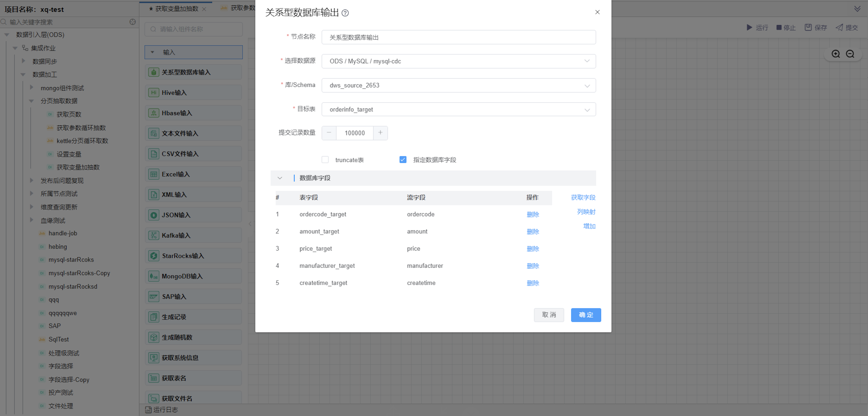Open the 选择数据源 dropdown
Viewport: 868px width, 416px height.
coord(458,61)
